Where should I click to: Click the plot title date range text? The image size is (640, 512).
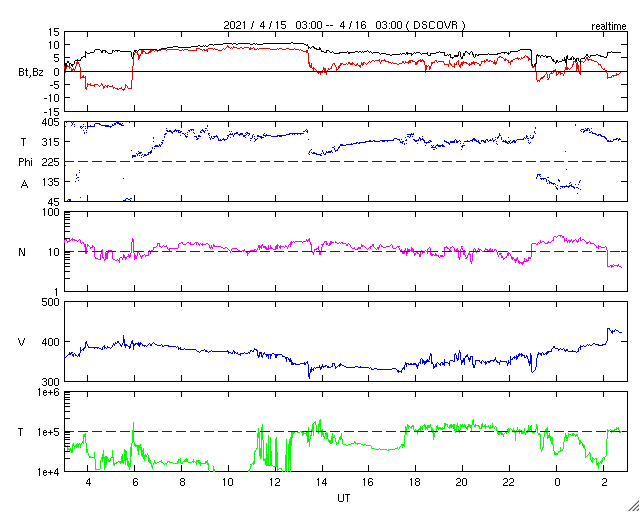coord(344,25)
